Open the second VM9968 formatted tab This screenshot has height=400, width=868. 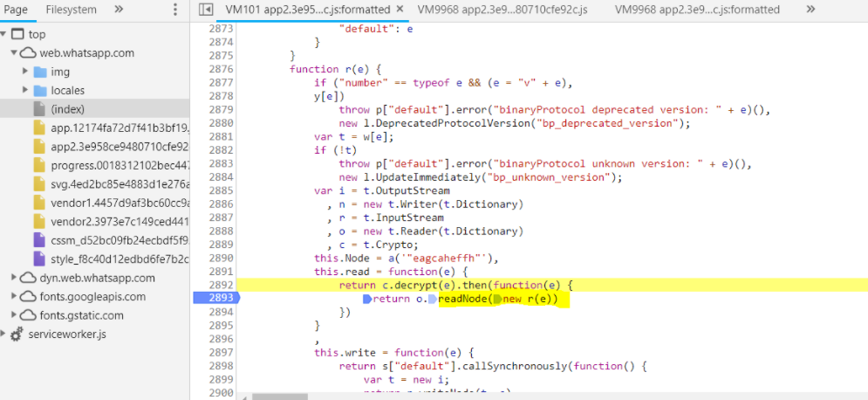[x=698, y=10]
